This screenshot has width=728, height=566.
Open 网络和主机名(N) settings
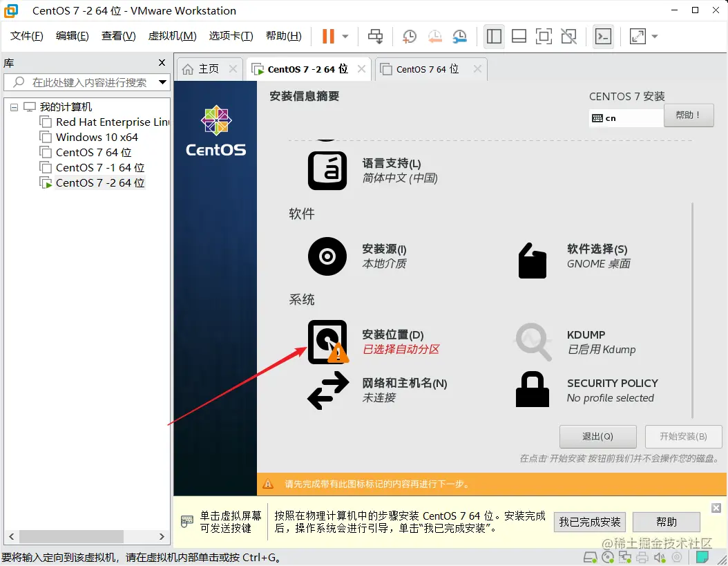click(377, 390)
